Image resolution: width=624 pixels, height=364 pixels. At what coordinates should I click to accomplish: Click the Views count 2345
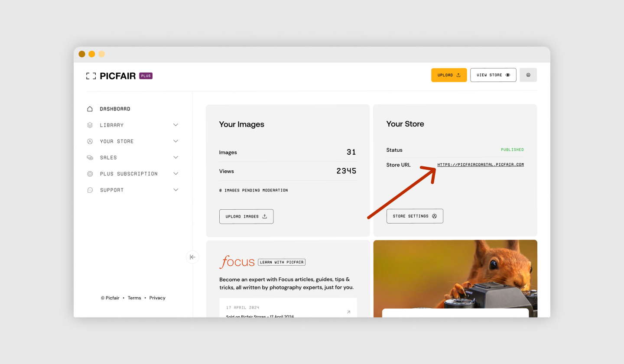pos(346,171)
